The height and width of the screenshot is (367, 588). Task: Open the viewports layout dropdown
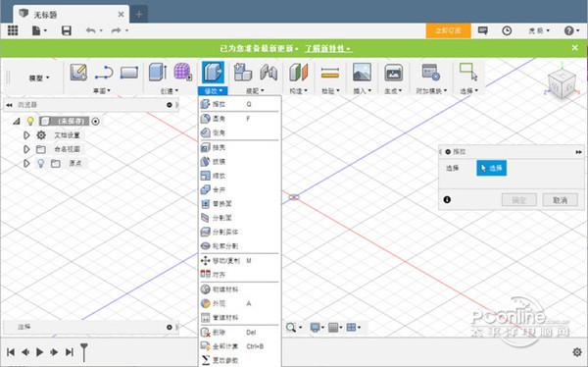353,328
